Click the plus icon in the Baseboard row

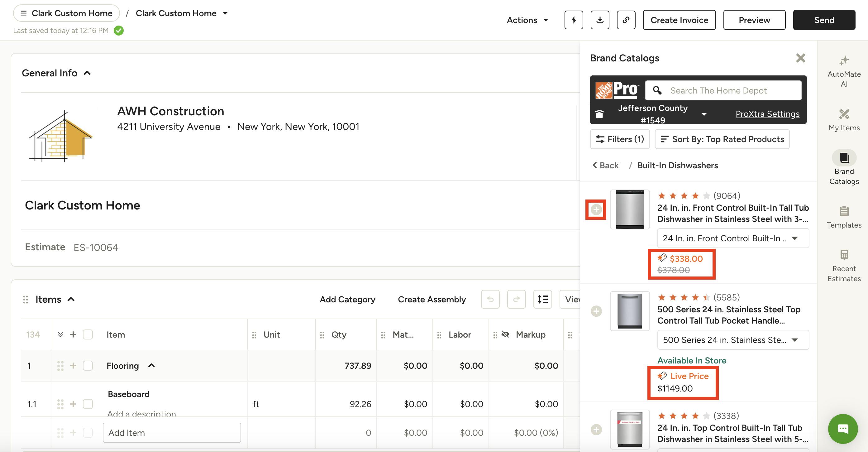click(x=73, y=404)
